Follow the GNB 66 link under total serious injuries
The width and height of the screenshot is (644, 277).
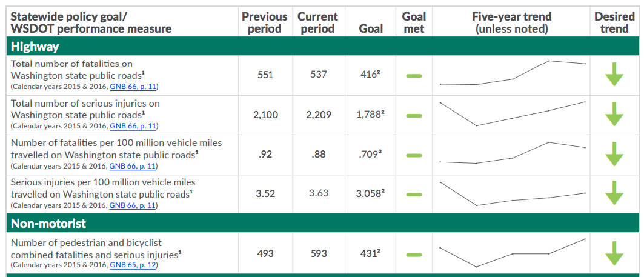pos(133,126)
